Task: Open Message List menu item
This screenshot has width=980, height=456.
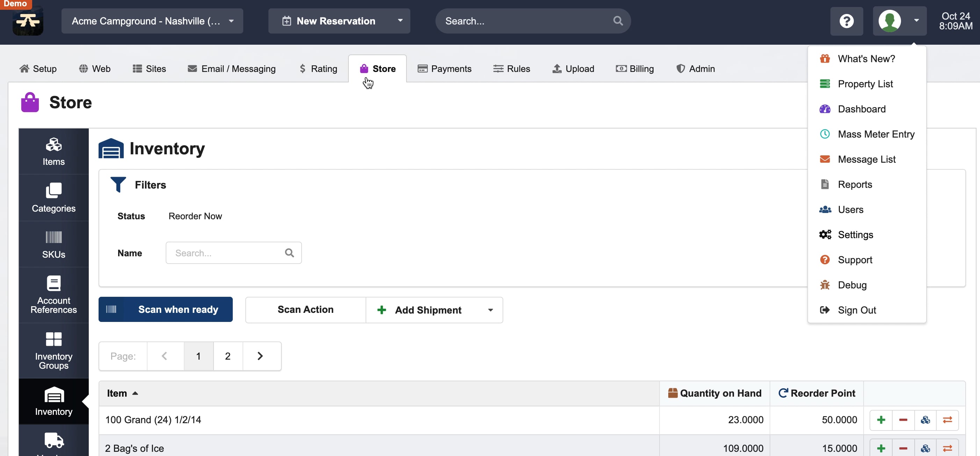Action: tap(867, 159)
